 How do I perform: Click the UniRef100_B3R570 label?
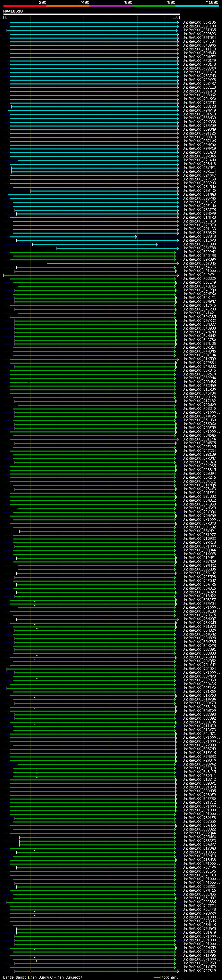[199, 374]
